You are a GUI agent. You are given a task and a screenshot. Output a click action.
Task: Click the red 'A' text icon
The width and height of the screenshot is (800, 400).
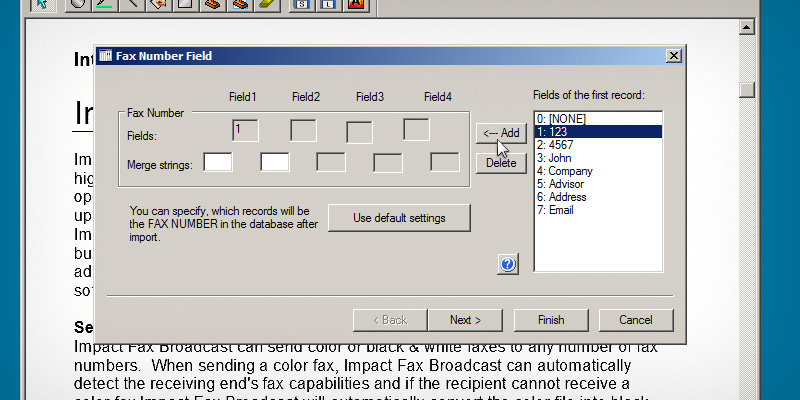tap(356, 5)
